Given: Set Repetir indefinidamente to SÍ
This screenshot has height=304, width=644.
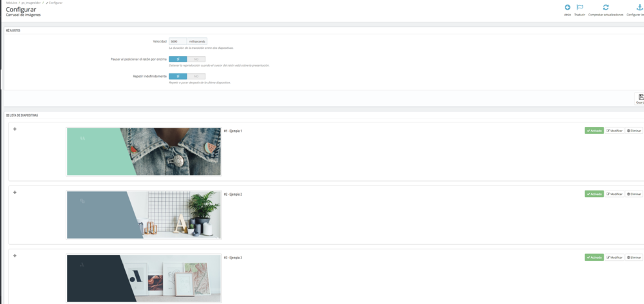Looking at the screenshot, I should click(178, 77).
